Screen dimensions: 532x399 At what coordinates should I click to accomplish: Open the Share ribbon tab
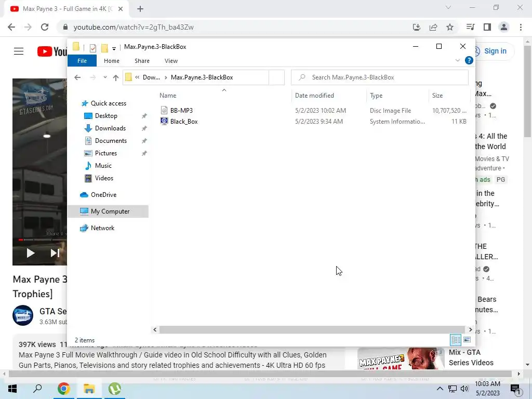tap(142, 61)
